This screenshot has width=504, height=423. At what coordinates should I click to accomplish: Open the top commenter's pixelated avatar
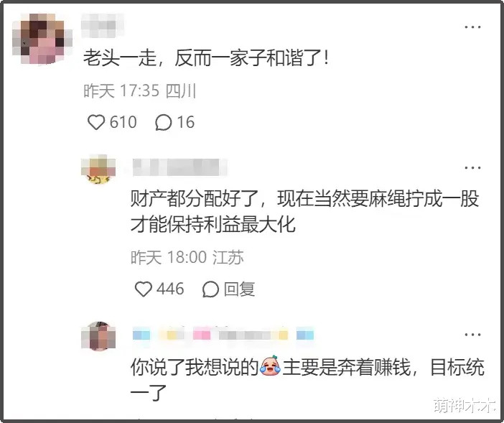pos(42,39)
